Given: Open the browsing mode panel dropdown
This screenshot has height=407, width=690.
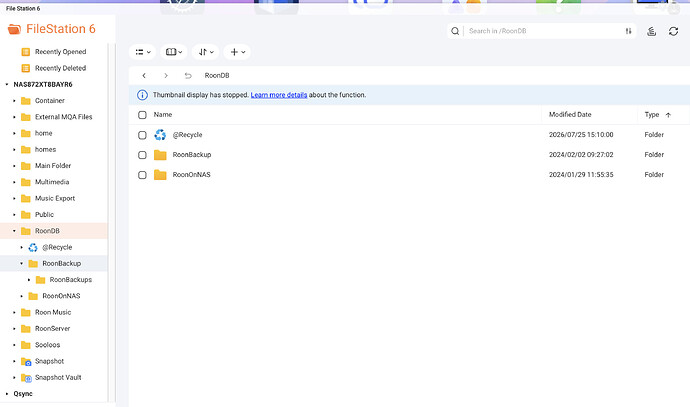Looking at the screenshot, I should pos(174,52).
